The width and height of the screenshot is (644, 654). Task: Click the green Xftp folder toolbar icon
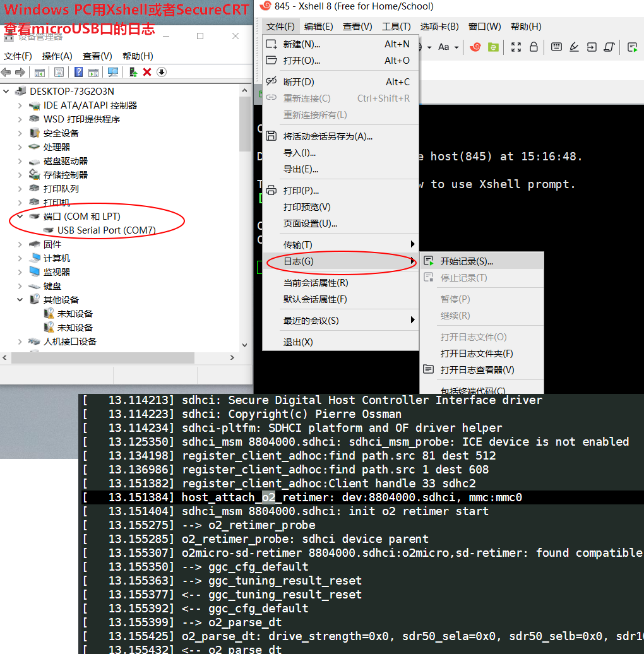pos(493,47)
